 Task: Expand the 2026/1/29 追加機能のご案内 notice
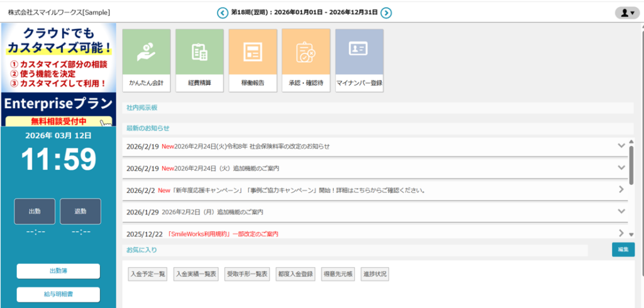click(x=621, y=211)
